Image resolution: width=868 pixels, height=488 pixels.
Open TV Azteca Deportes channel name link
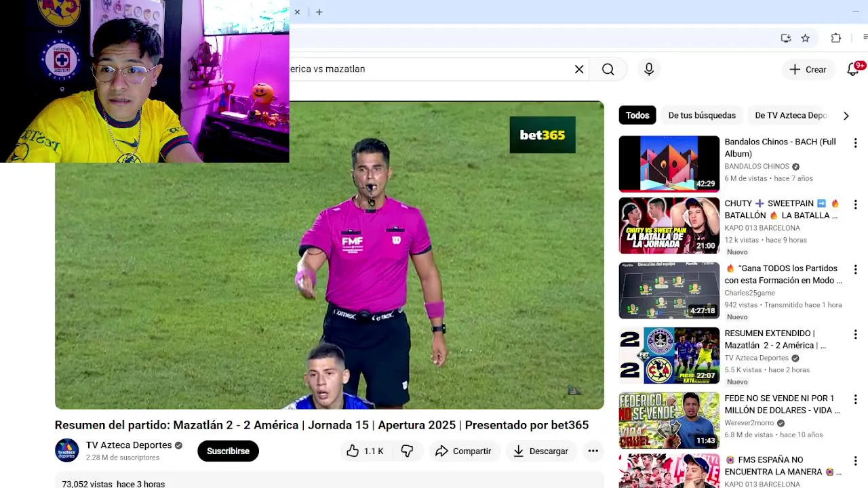(x=129, y=445)
